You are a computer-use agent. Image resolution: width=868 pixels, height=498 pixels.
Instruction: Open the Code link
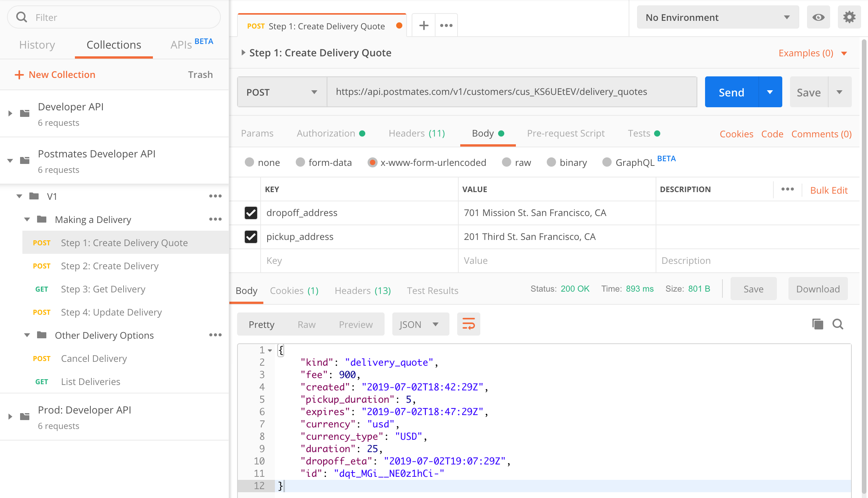772,134
